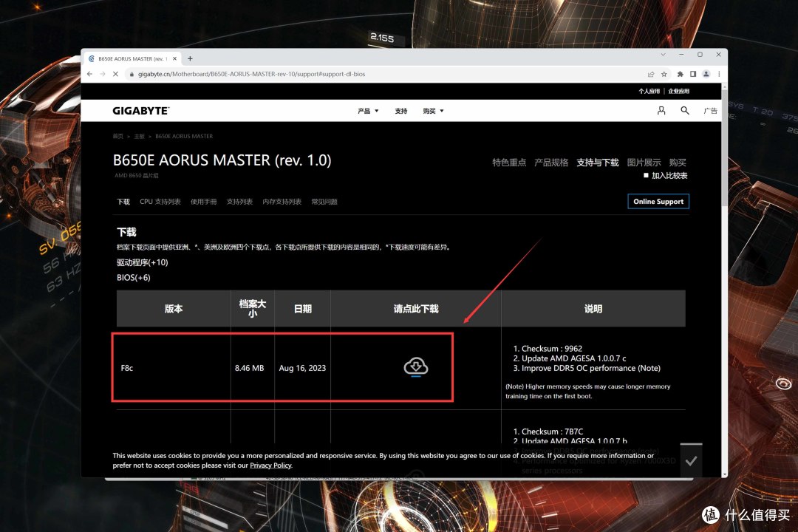Image resolution: width=798 pixels, height=532 pixels.
Task: Open the 支持 menu item
Action: pyautogui.click(x=401, y=111)
